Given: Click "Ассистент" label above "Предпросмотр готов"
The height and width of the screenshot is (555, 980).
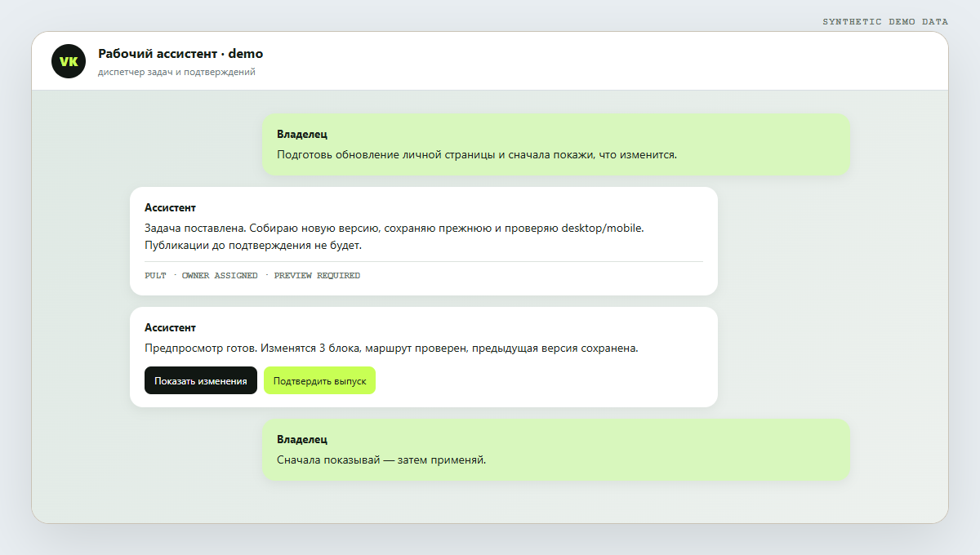Looking at the screenshot, I should (170, 327).
